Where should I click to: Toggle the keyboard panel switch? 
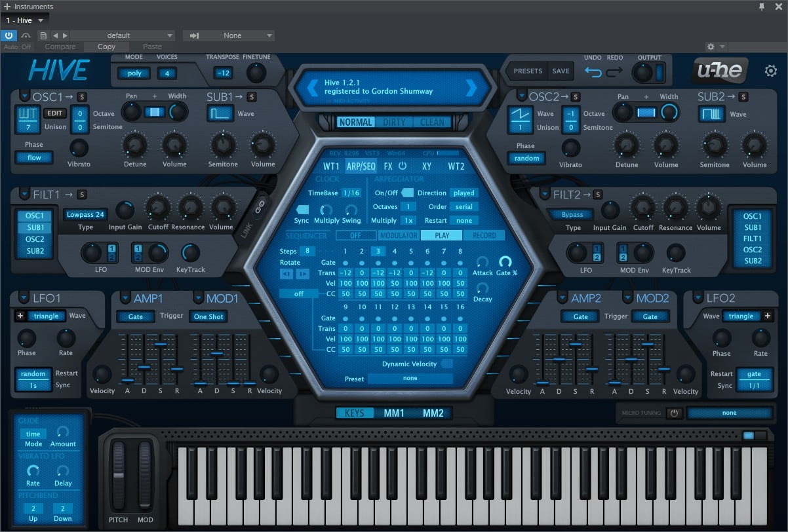tap(755, 436)
